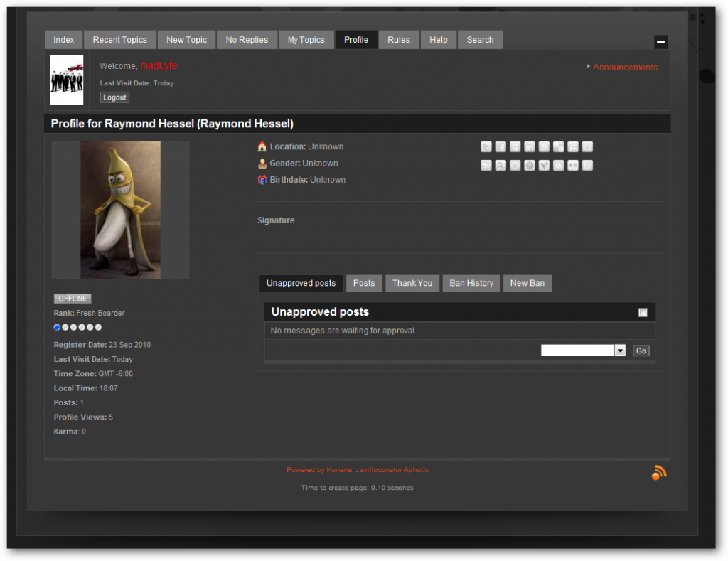Switch to the Ban History tab
Viewport: 728px width, 561px height.
(471, 283)
